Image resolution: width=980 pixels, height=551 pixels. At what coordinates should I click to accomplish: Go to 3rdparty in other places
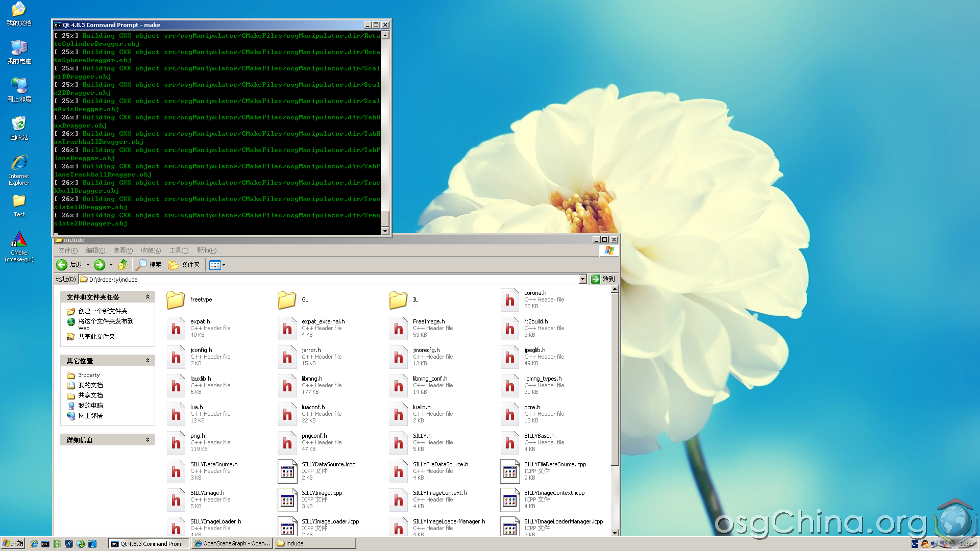89,375
